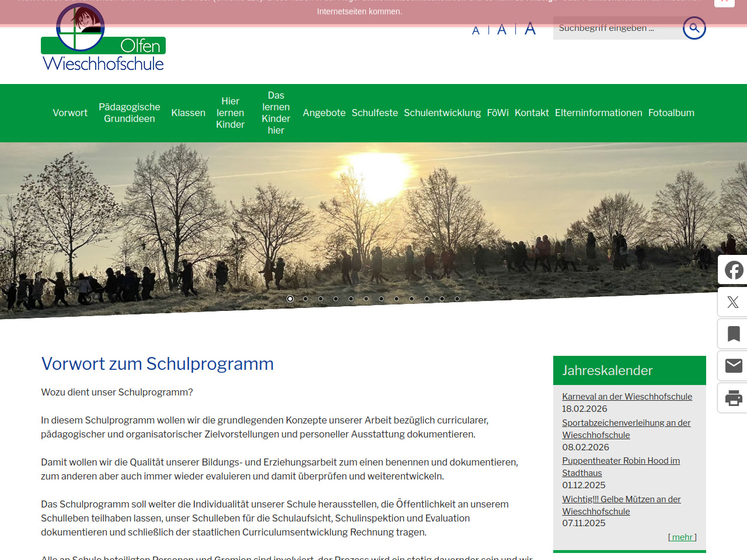Share page via X icon
Viewport: 747px width, 560px height.
(733, 302)
